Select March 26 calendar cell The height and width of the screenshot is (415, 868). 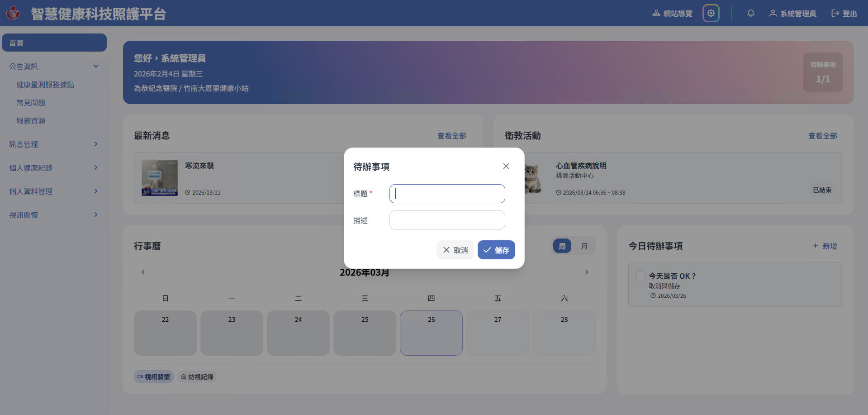tap(431, 333)
